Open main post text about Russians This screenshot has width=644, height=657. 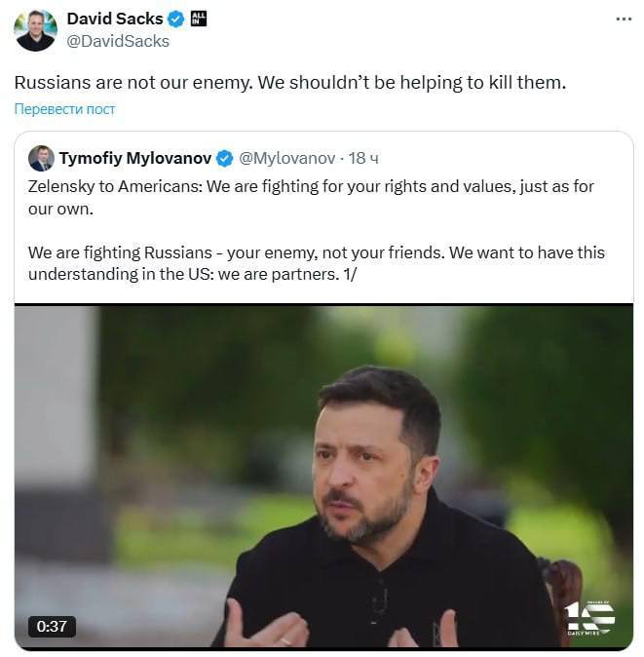[289, 83]
